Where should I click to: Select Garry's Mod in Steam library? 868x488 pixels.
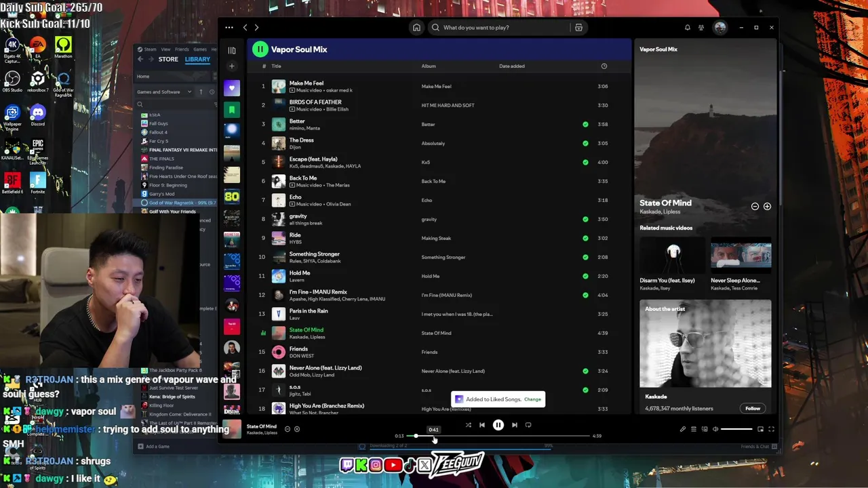coord(161,194)
